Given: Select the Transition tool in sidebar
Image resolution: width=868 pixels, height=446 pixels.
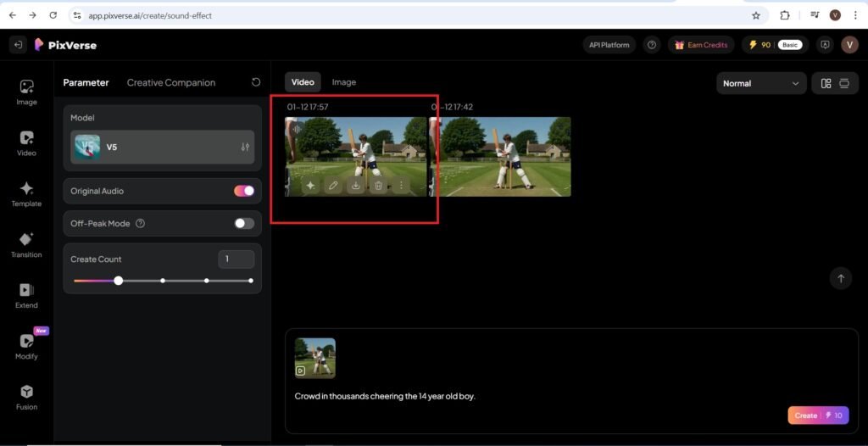Looking at the screenshot, I should click(26, 244).
